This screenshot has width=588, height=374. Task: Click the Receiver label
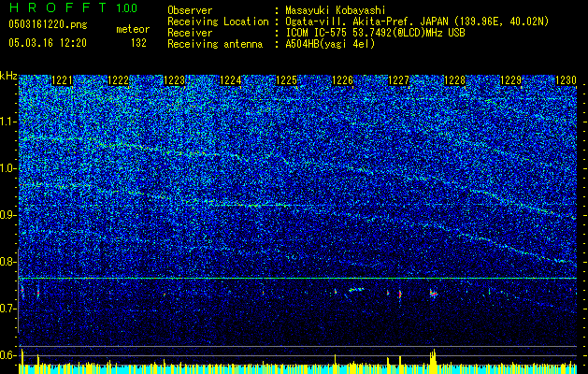click(190, 33)
